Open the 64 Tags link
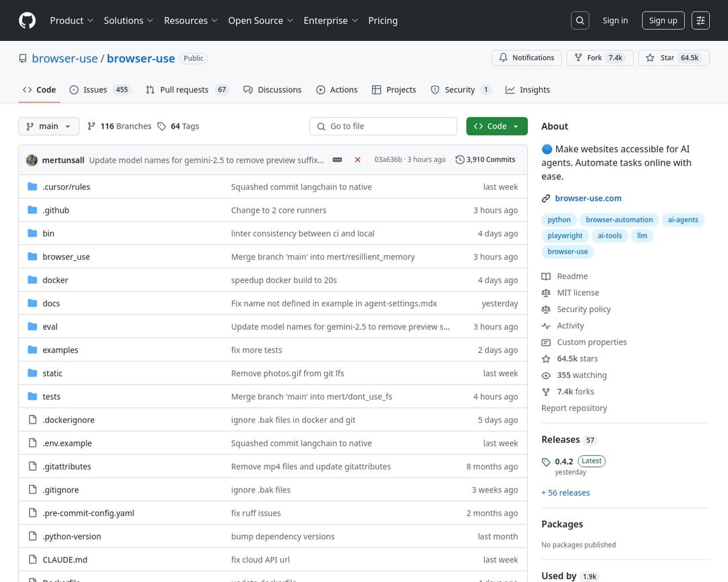Image resolution: width=728 pixels, height=582 pixels. pos(178,126)
